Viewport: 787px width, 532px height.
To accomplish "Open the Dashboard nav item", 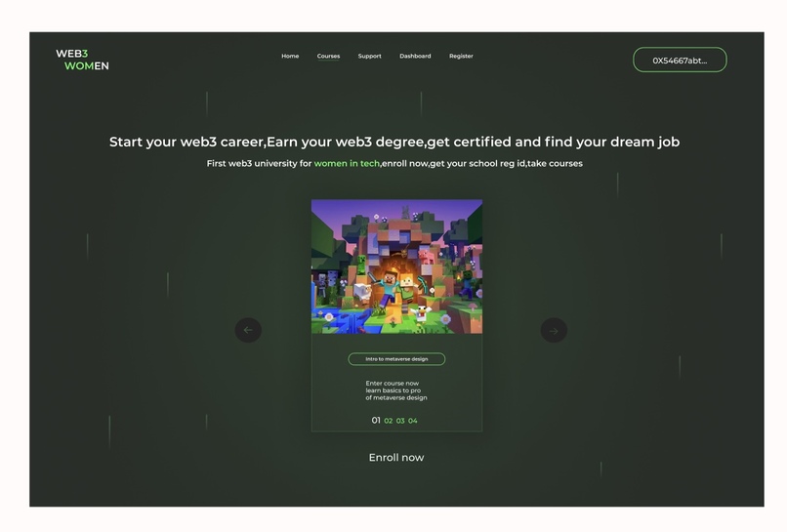I will pyautogui.click(x=415, y=57).
